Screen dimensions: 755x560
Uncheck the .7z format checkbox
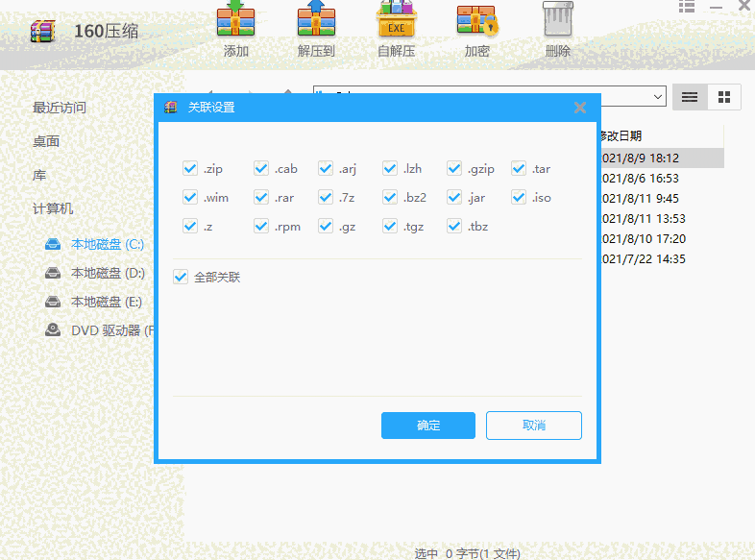tap(326, 198)
